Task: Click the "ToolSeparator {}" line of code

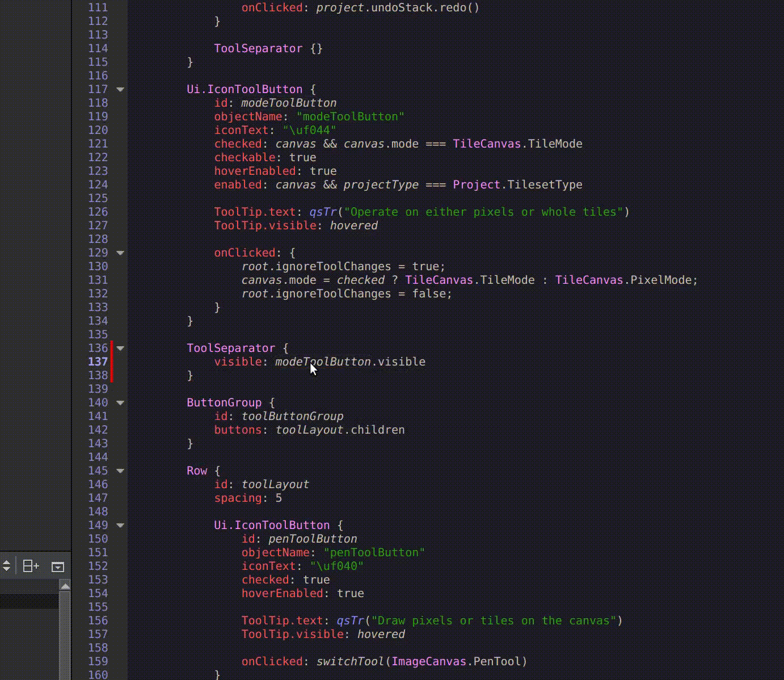Action: [x=268, y=48]
